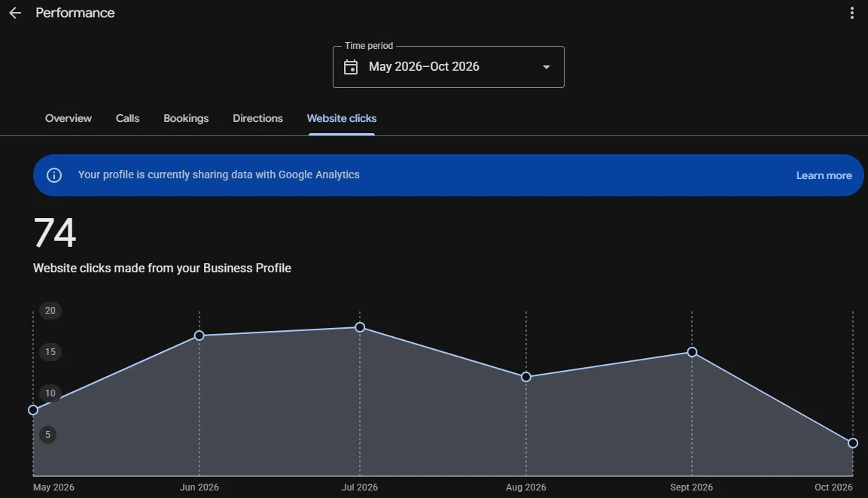
Task: Select the Jul 2026 chart data point
Action: click(360, 327)
